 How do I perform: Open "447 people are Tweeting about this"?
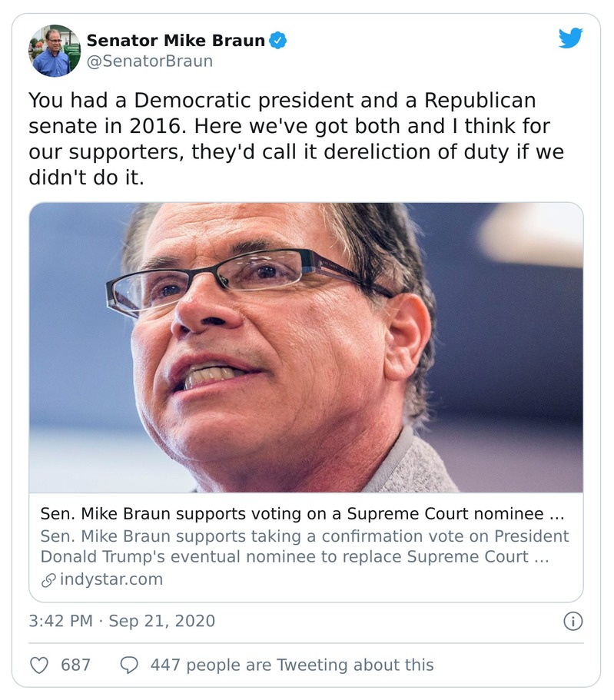pos(291,665)
